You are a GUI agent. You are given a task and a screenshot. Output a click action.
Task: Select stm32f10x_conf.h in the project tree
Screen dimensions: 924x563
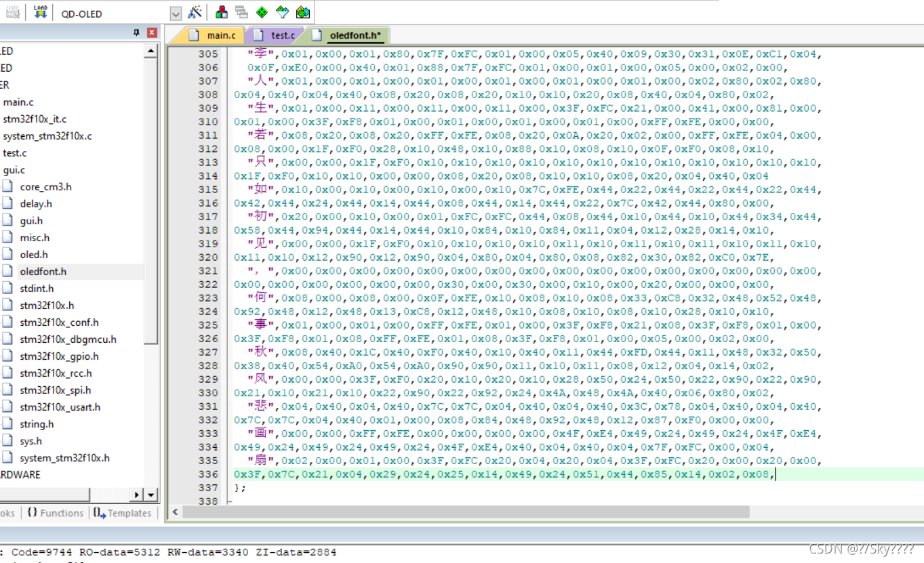(59, 322)
